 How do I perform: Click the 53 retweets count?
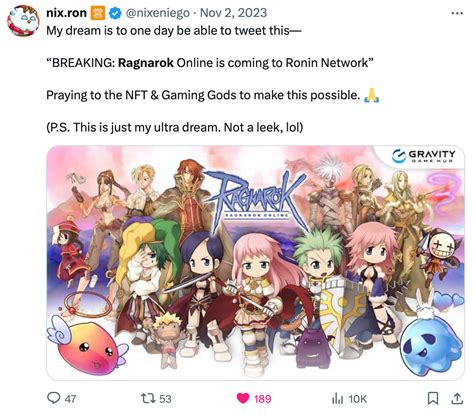click(165, 399)
